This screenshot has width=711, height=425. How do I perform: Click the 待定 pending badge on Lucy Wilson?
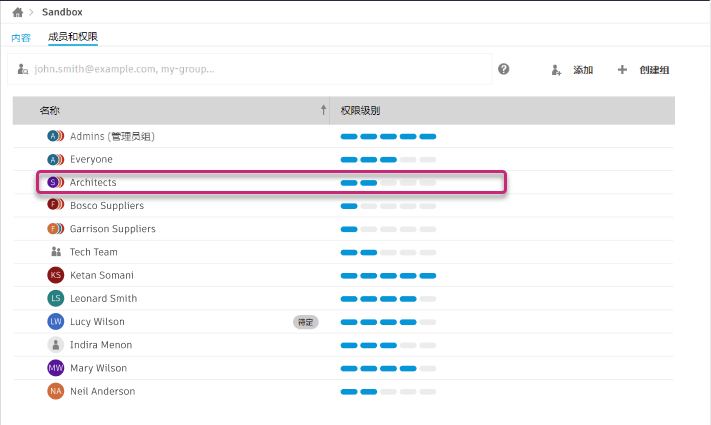(306, 322)
